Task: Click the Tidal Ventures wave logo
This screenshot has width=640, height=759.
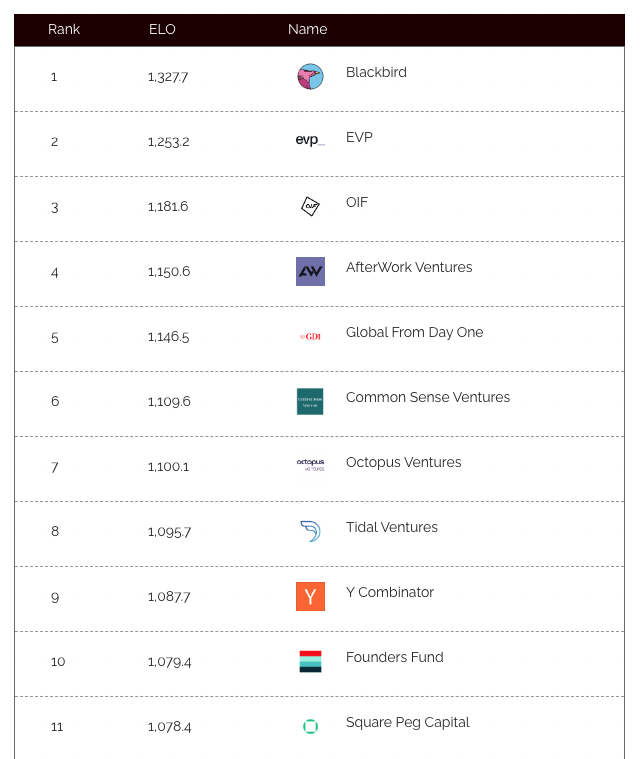Action: 310,531
